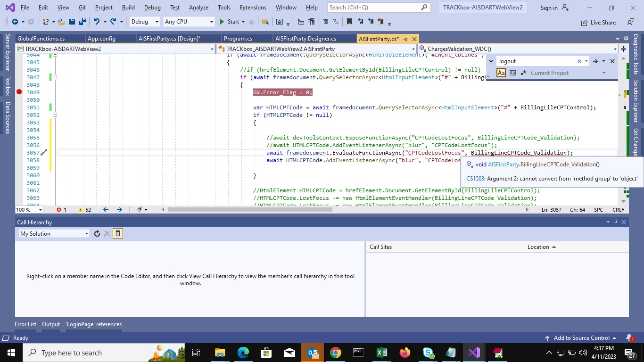Open the Output tab
The height and width of the screenshot is (362, 644).
point(51,324)
